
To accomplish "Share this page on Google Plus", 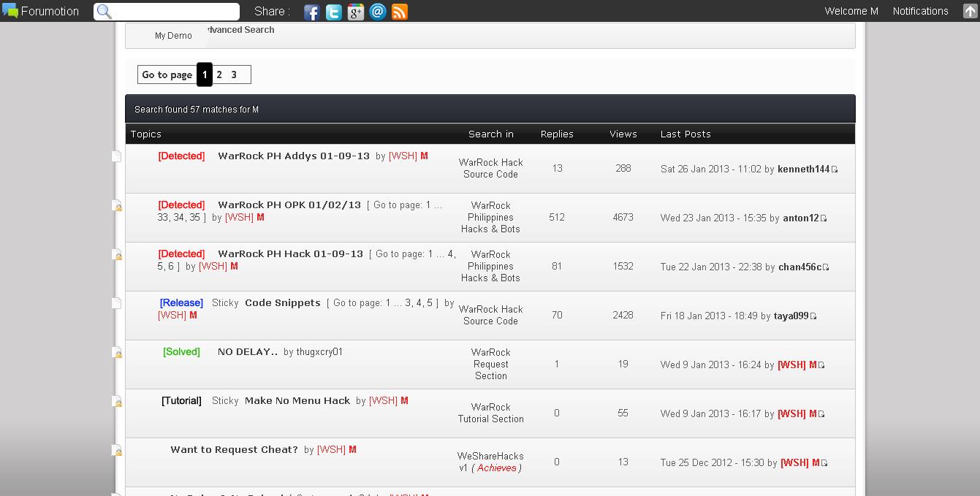I will pyautogui.click(x=356, y=12).
